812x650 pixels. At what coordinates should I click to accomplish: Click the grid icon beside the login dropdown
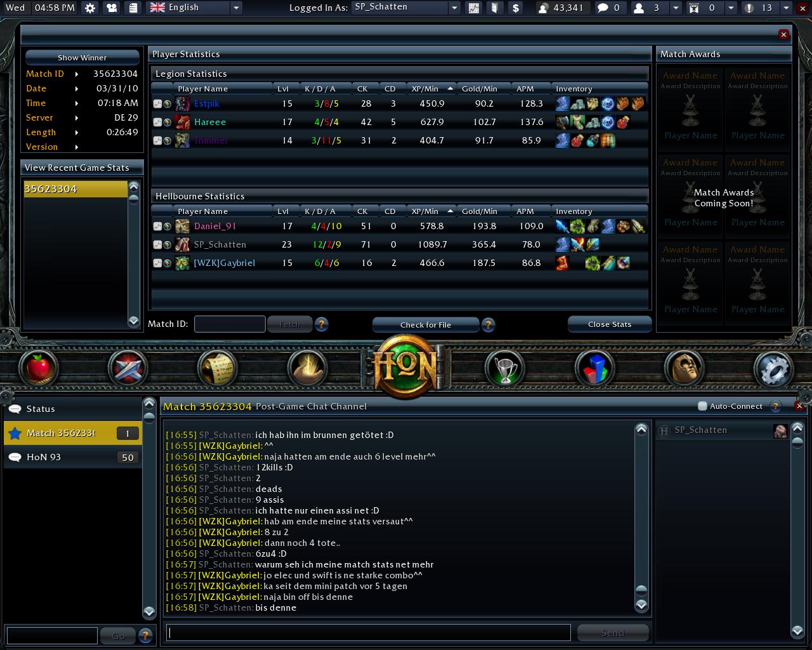[x=473, y=8]
